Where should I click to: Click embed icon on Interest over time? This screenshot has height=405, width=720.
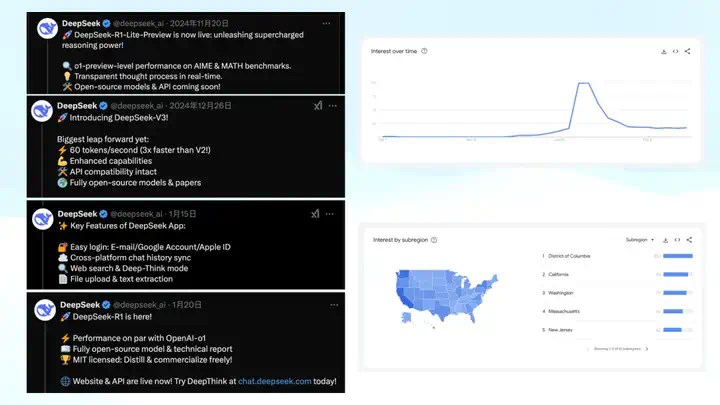(x=675, y=51)
